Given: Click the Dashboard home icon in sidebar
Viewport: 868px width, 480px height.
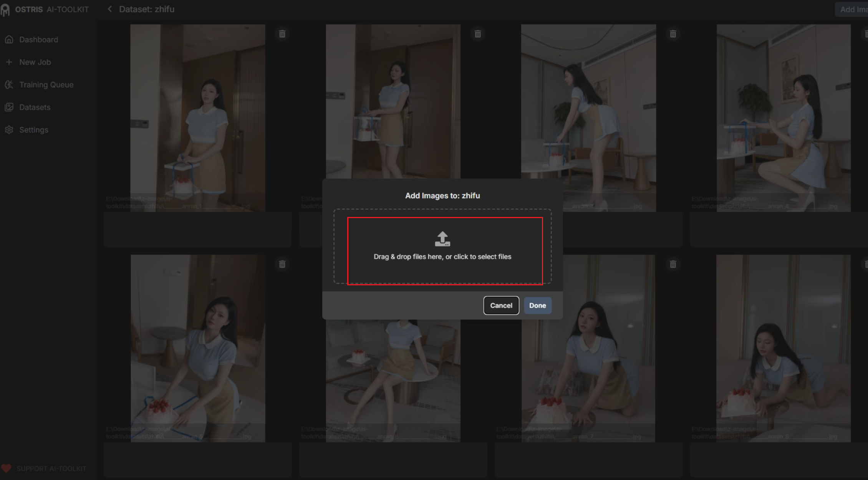Looking at the screenshot, I should click(x=9, y=40).
